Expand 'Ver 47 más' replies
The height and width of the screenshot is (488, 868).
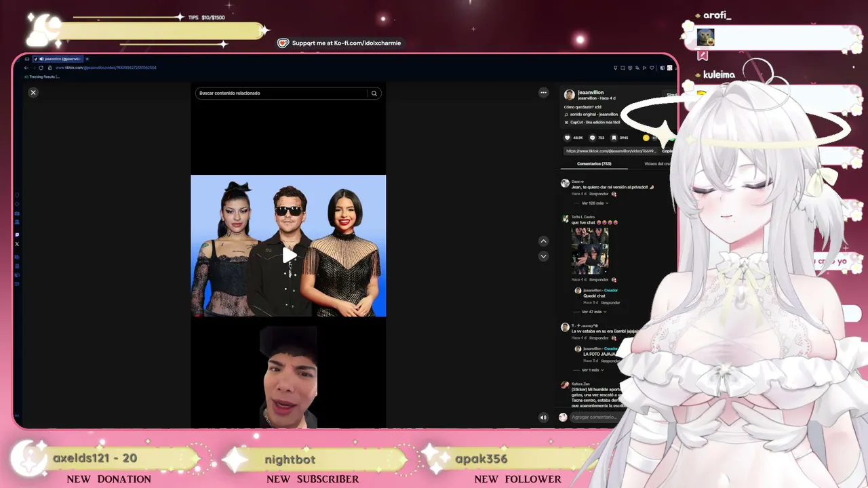click(593, 312)
